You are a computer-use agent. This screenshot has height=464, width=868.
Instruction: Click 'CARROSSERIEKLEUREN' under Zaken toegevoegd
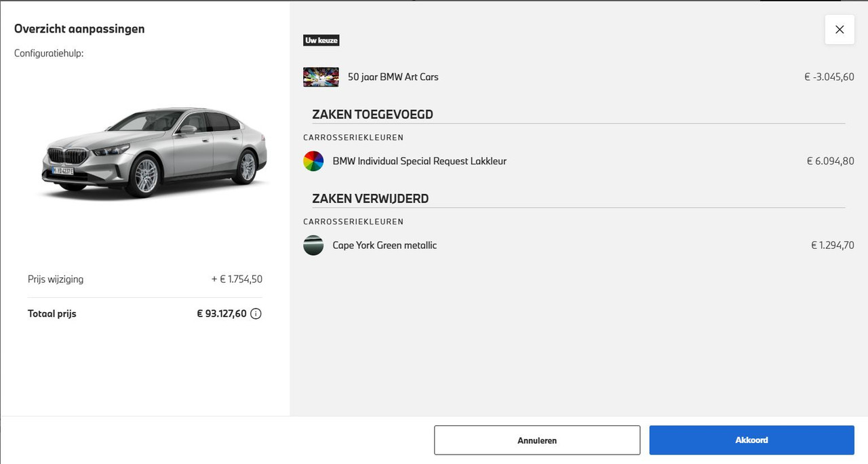(353, 138)
